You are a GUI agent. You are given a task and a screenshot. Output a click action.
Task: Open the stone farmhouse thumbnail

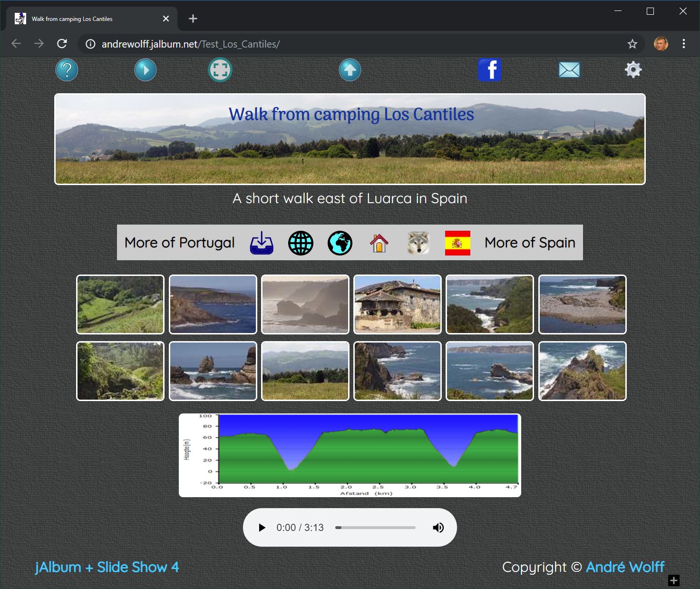click(x=398, y=304)
